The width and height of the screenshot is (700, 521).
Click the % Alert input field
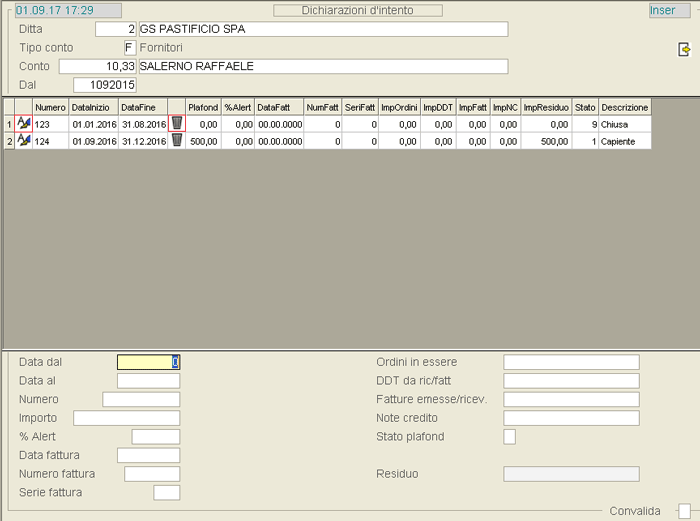tap(156, 436)
